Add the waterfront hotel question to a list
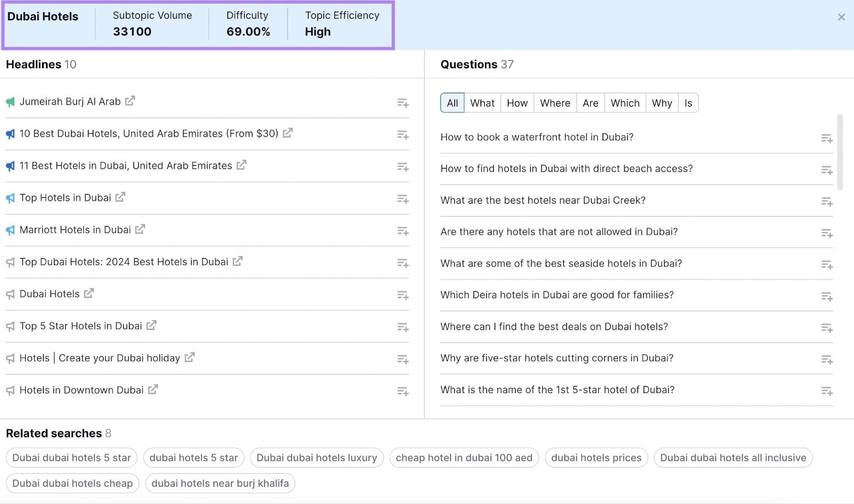854x504 pixels. pos(827,138)
